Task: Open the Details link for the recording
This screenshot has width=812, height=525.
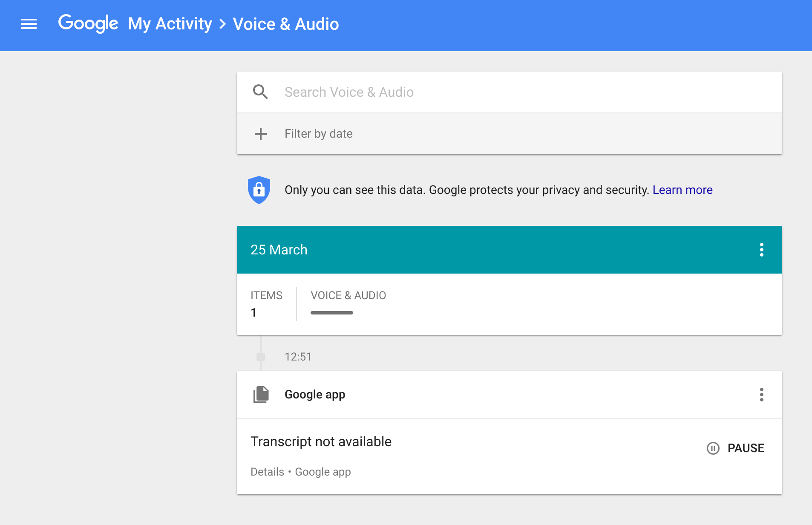Action: pyautogui.click(x=267, y=472)
